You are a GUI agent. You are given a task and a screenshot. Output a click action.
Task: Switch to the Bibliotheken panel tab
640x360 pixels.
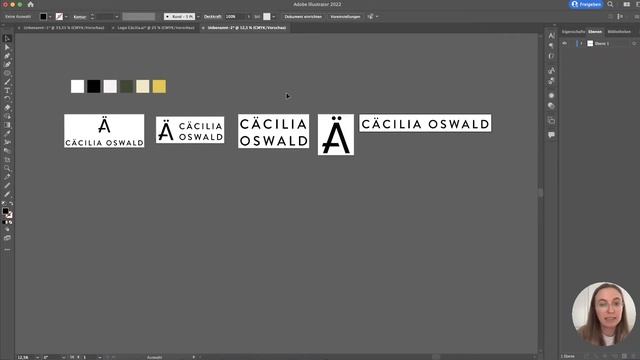619,32
